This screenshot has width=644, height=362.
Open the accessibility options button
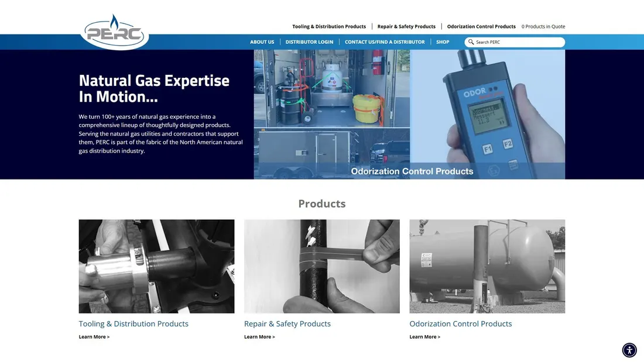[x=629, y=350]
